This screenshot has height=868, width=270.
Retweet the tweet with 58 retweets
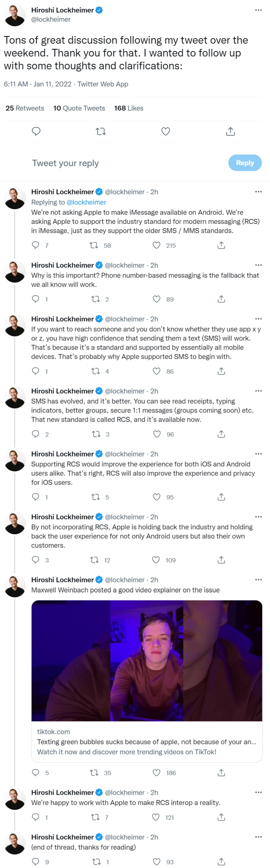[x=94, y=245]
